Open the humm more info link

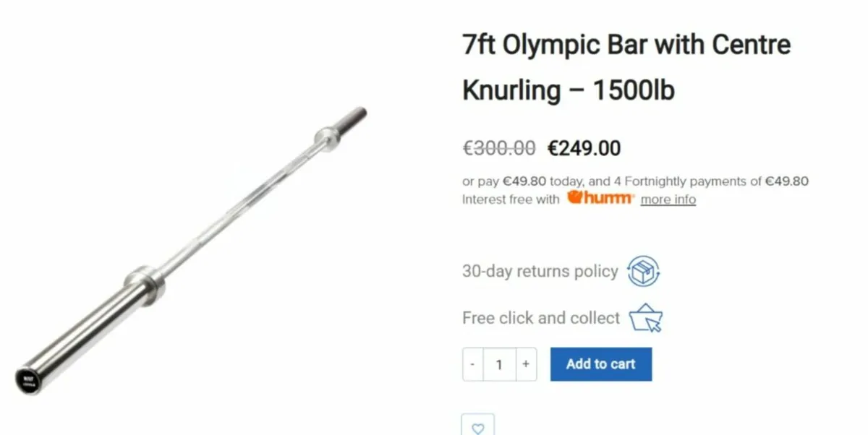[x=668, y=199]
